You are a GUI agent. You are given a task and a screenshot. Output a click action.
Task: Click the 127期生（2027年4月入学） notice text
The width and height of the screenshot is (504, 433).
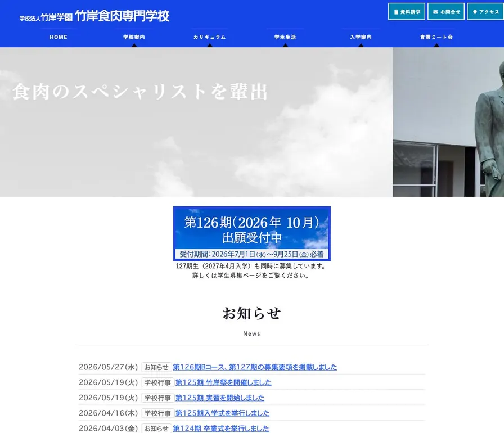(251, 266)
